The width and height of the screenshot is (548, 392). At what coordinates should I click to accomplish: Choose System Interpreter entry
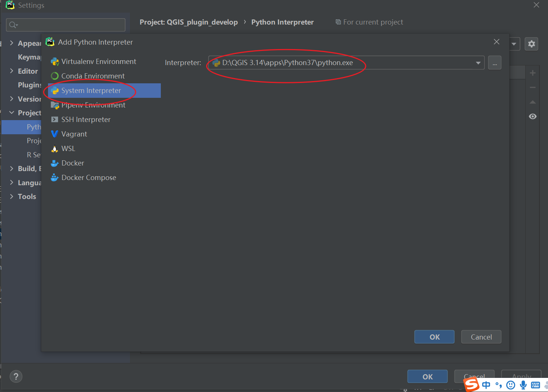[104, 91]
